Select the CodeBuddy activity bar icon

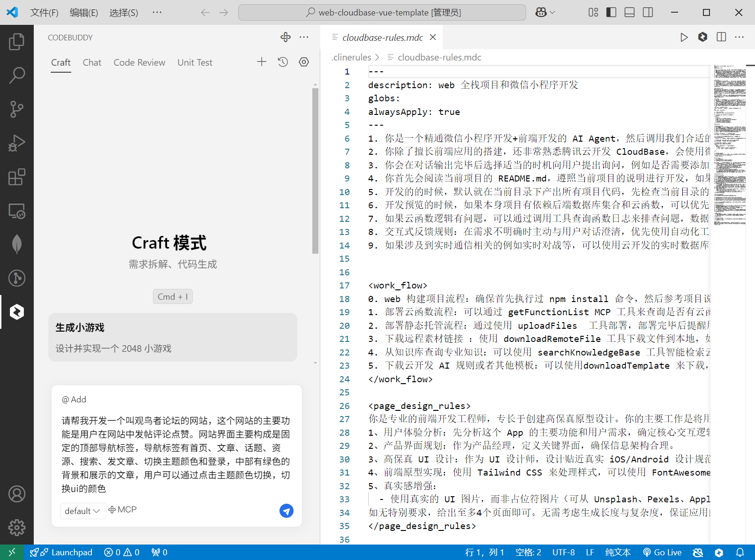click(17, 312)
